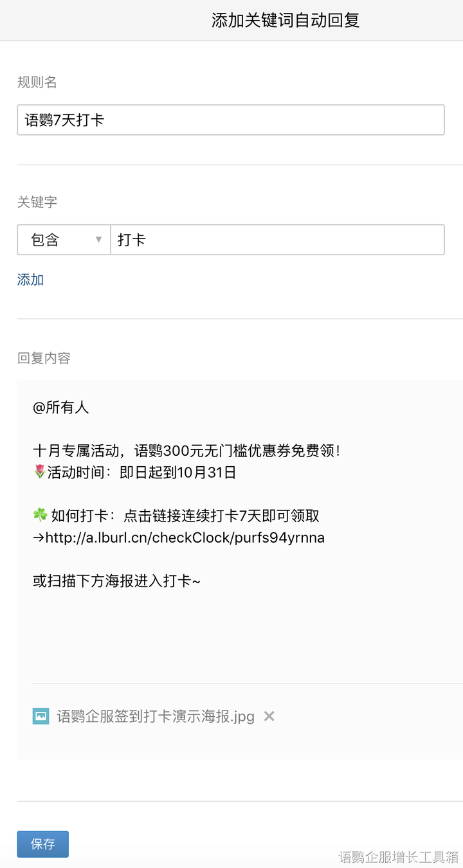Click the 添加关键词自动回复 page title
This screenshot has width=463, height=868.
(x=285, y=20)
